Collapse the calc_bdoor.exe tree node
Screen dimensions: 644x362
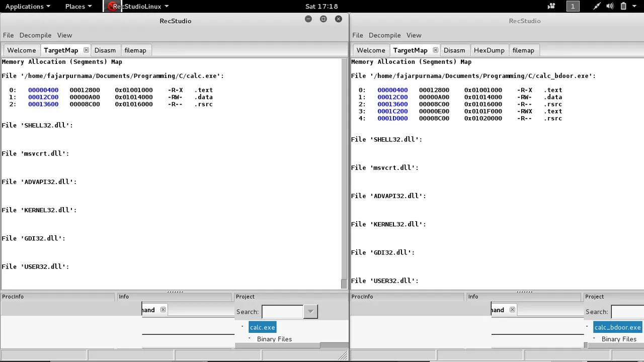coord(587,327)
